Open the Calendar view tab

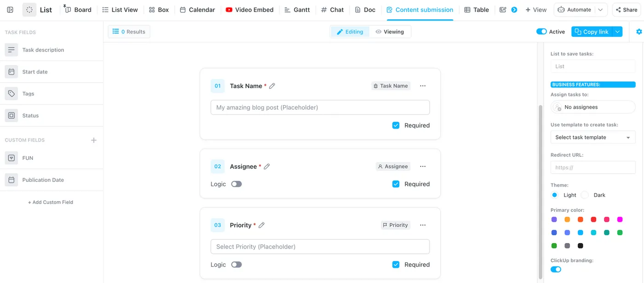(x=197, y=10)
